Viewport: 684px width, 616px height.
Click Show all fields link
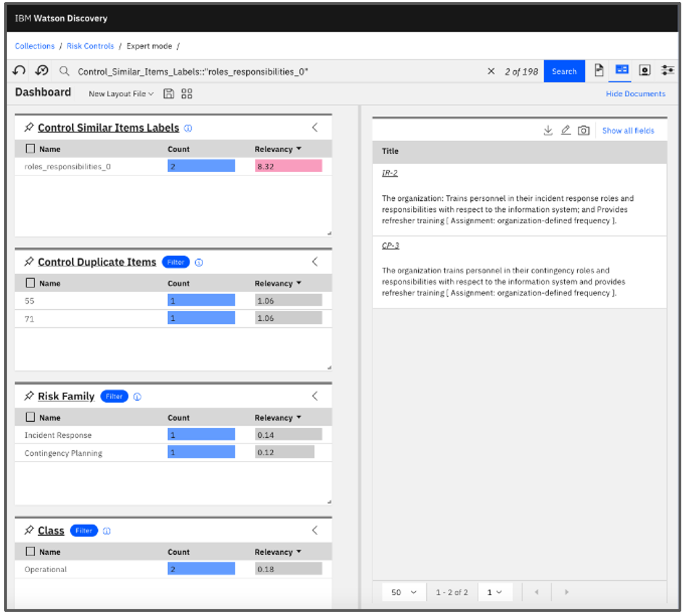pyautogui.click(x=628, y=130)
